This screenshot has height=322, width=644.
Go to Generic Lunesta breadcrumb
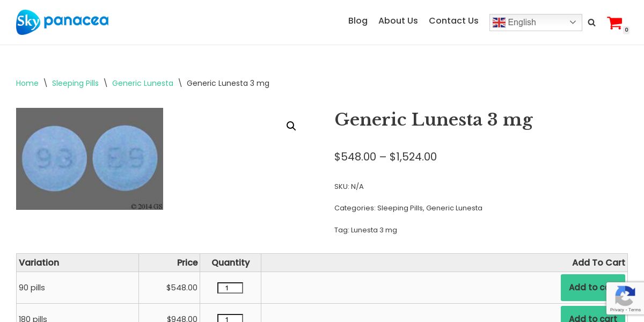[143, 83]
